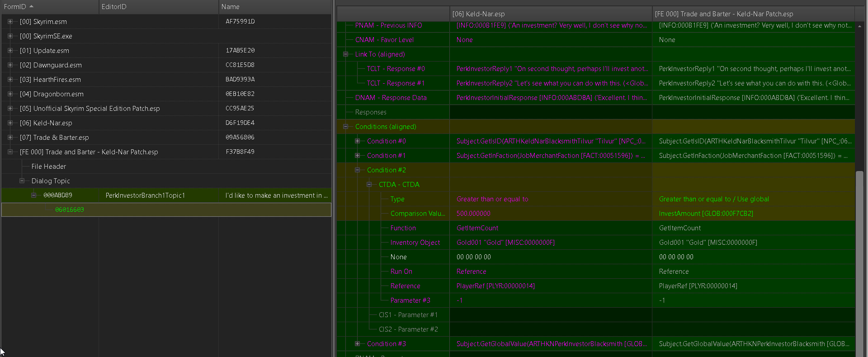Expand Condition #1 row

(x=357, y=156)
